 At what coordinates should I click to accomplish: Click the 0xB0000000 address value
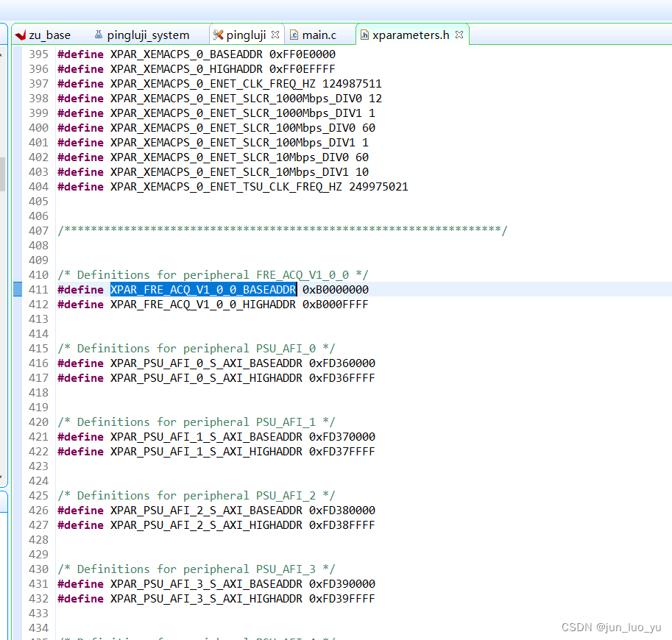pyautogui.click(x=336, y=290)
